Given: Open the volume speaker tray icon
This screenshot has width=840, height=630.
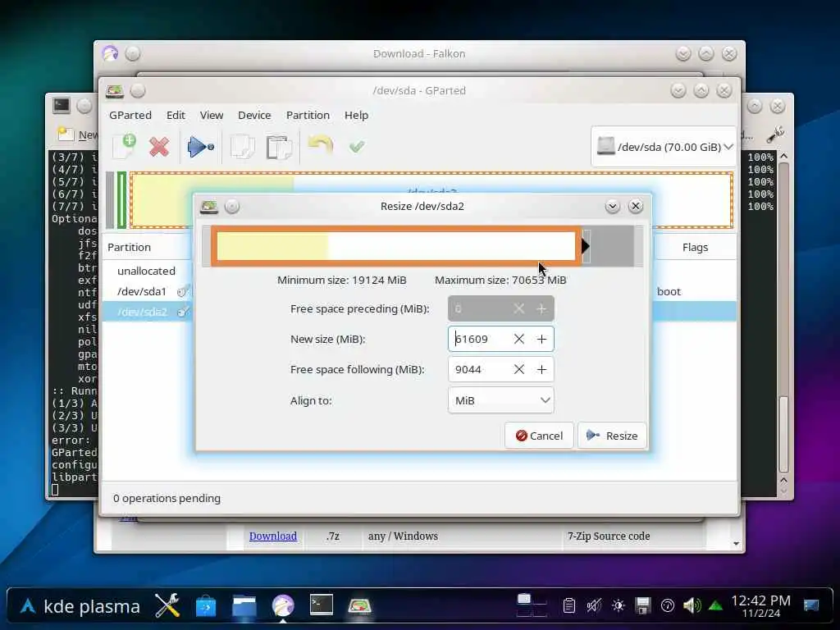Looking at the screenshot, I should pos(692,606).
